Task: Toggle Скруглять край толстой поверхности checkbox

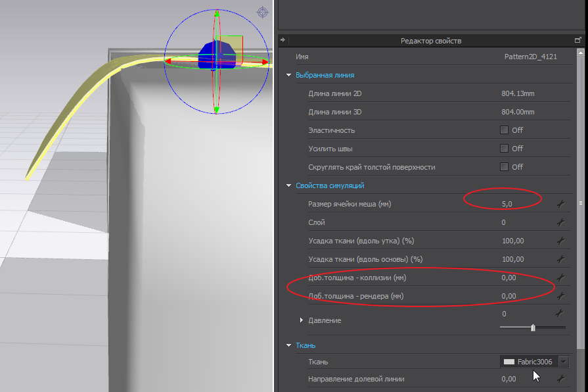Action: coord(504,166)
